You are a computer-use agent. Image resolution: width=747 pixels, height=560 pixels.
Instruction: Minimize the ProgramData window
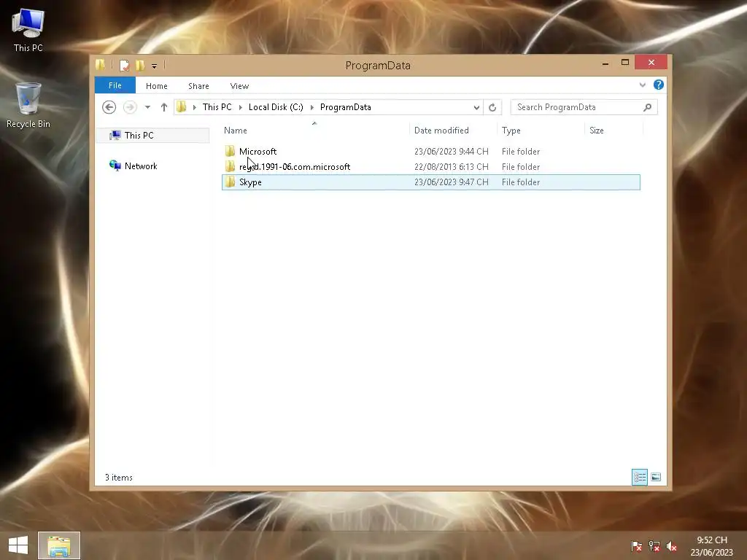click(605, 63)
